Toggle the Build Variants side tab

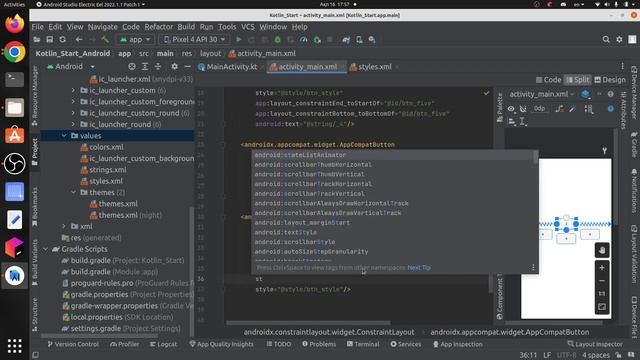35,262
